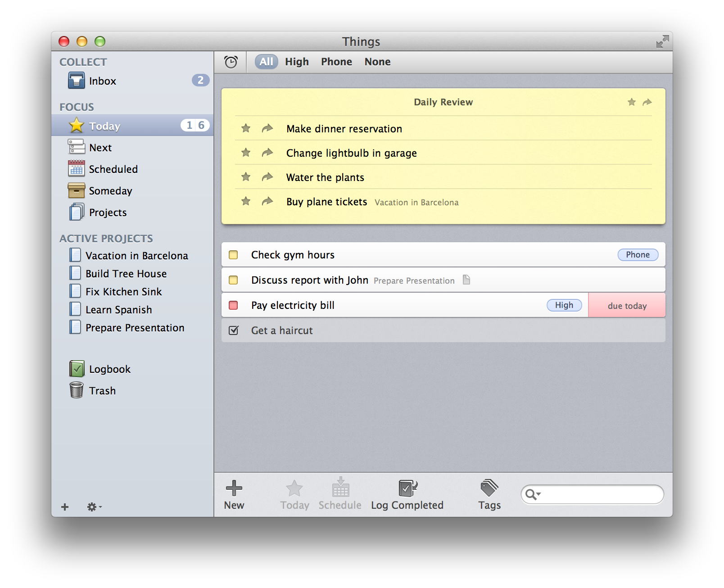Open the Someday box icon
Image resolution: width=724 pixels, height=588 pixels.
76,190
